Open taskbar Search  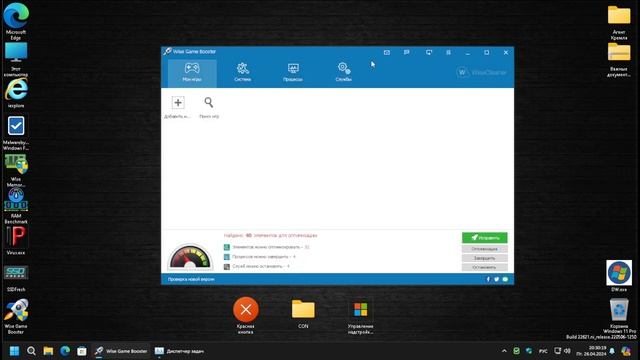point(31,351)
